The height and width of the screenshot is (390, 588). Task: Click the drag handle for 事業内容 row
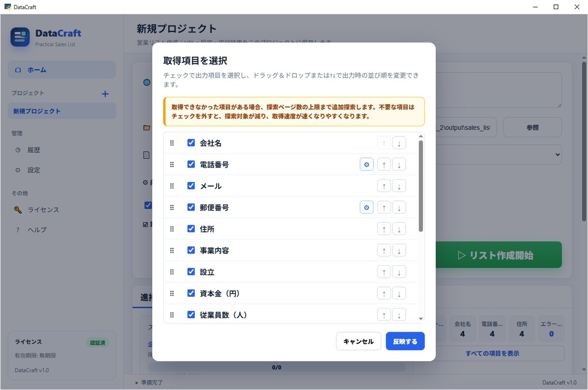point(172,250)
